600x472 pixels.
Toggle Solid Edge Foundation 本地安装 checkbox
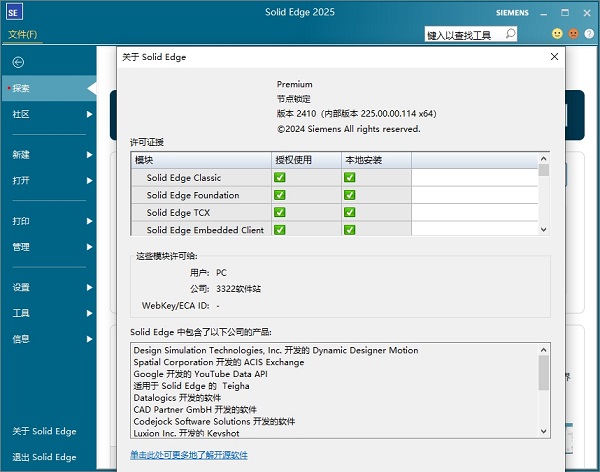pos(350,195)
